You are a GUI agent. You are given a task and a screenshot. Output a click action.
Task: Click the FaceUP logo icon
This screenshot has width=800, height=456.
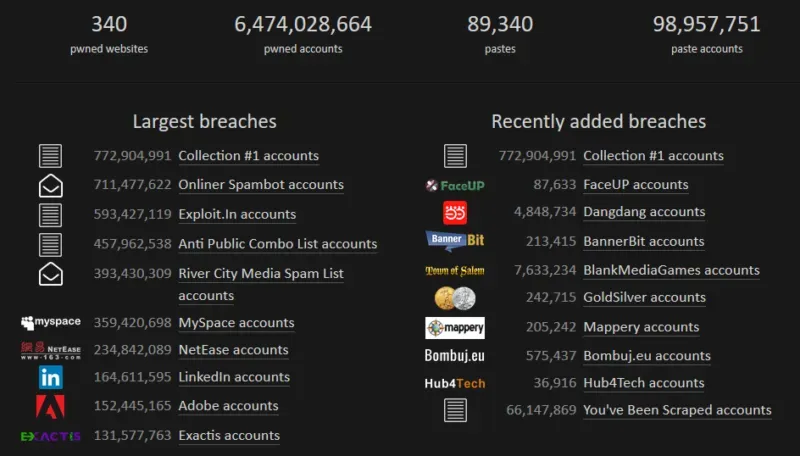[x=455, y=185]
